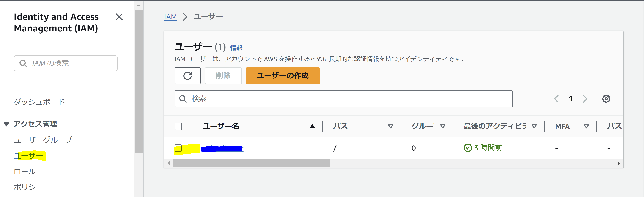
Task: Check the checkbox on the highlighted user row
Action: click(178, 148)
